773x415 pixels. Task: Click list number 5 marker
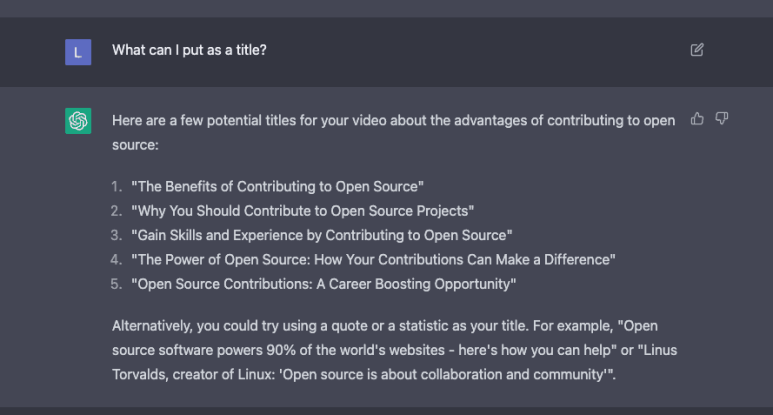[x=116, y=284]
